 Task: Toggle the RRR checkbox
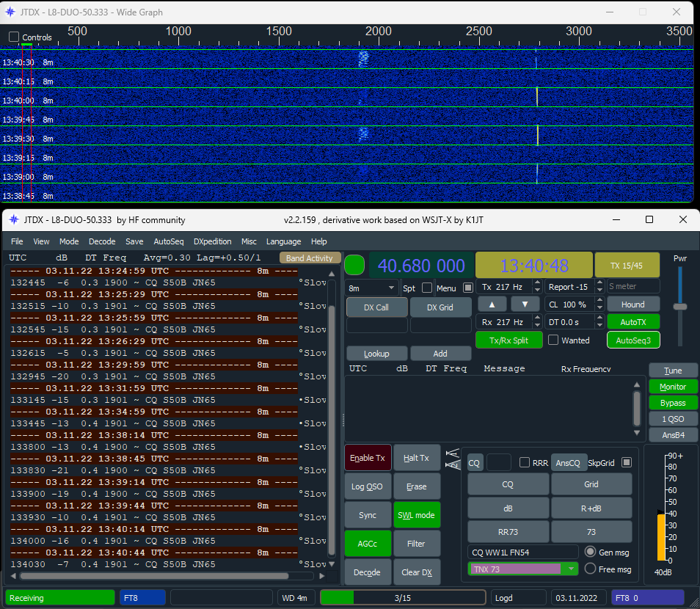pos(525,462)
